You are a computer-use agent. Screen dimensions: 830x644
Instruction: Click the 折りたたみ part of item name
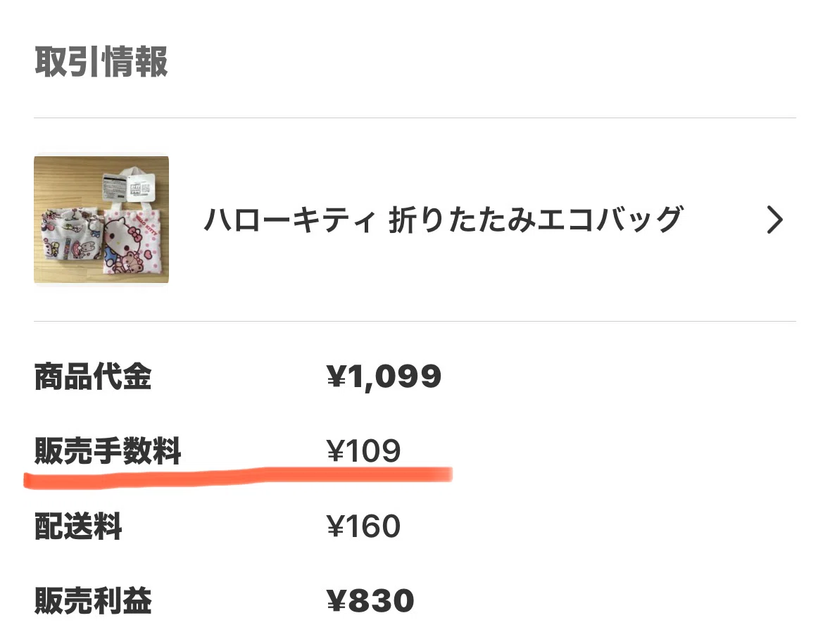click(462, 220)
